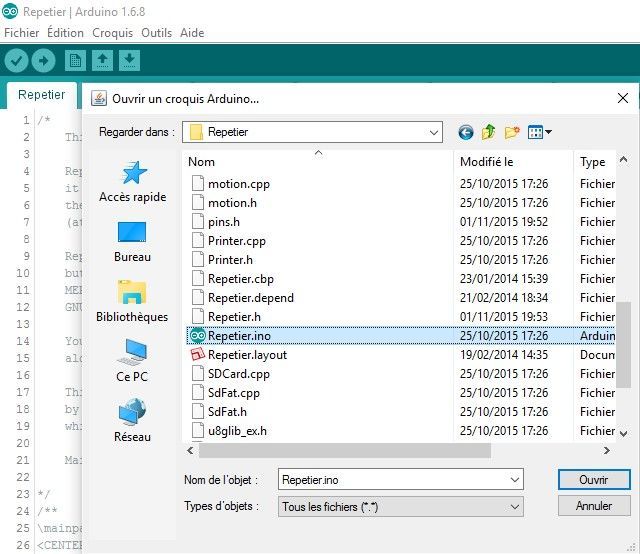Screen dimensions: 640x554
Task: Select the file SdFat.h
Action: 227,412
